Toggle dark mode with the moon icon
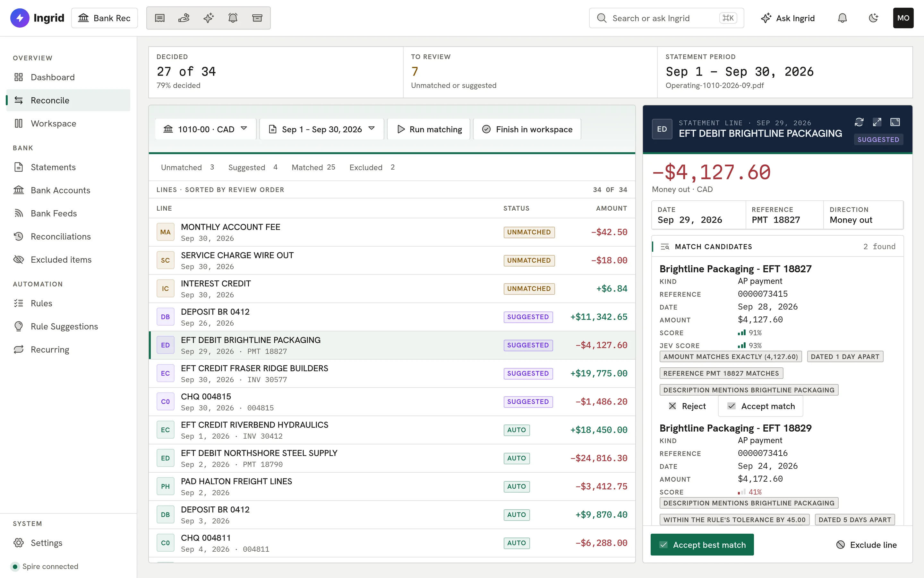Viewport: 924px width, 578px height. coord(873,18)
